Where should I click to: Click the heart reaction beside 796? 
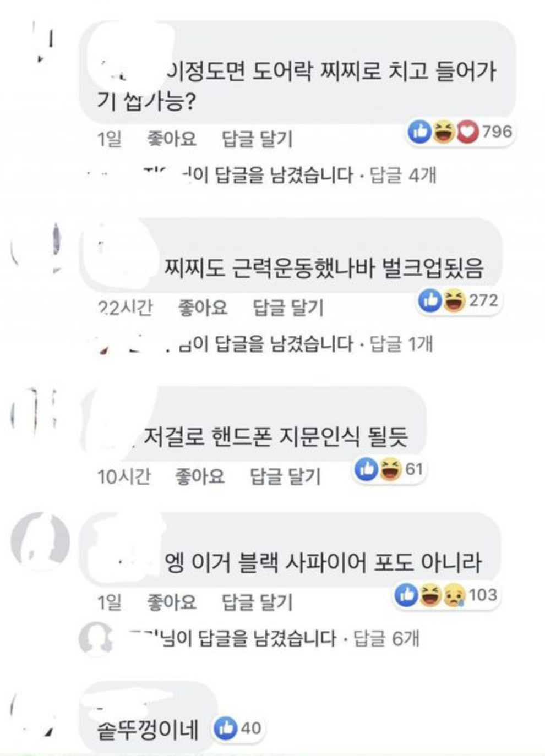tap(468, 132)
